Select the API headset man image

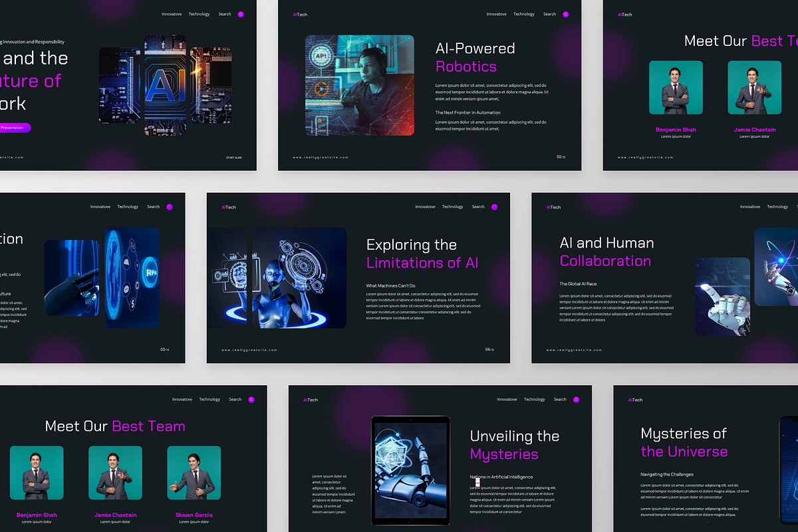(360, 85)
